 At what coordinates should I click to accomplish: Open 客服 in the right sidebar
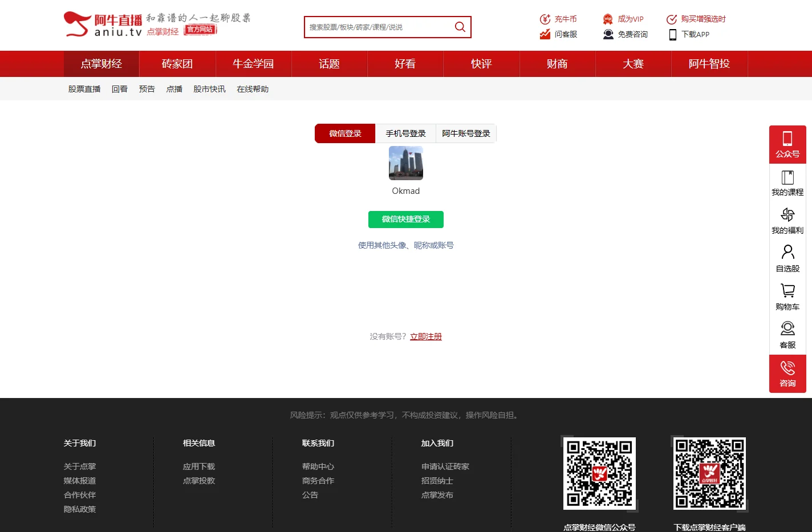[787, 336]
